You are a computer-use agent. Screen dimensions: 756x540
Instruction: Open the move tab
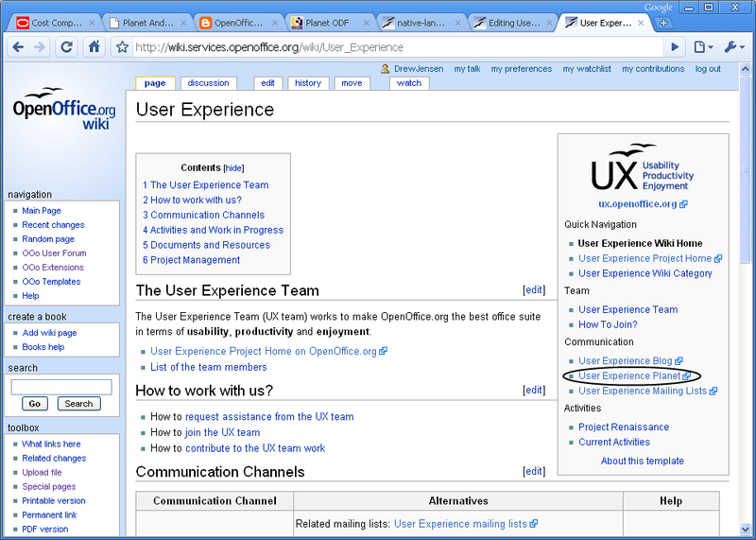[x=352, y=83]
